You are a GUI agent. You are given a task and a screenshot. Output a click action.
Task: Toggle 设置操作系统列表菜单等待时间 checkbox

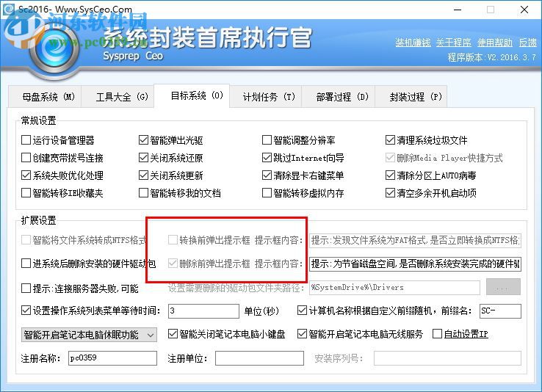[x=26, y=310]
